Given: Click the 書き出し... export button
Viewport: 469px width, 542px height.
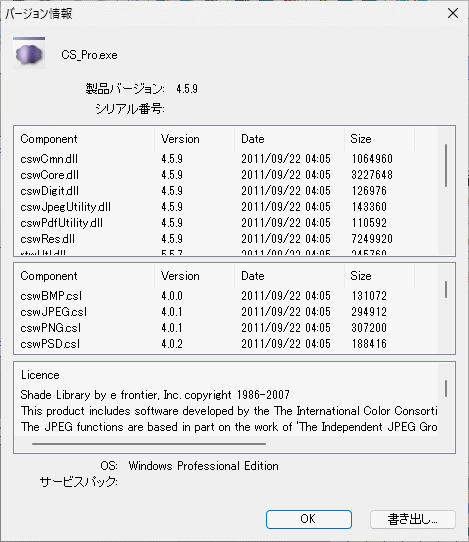Looking at the screenshot, I should 413,519.
